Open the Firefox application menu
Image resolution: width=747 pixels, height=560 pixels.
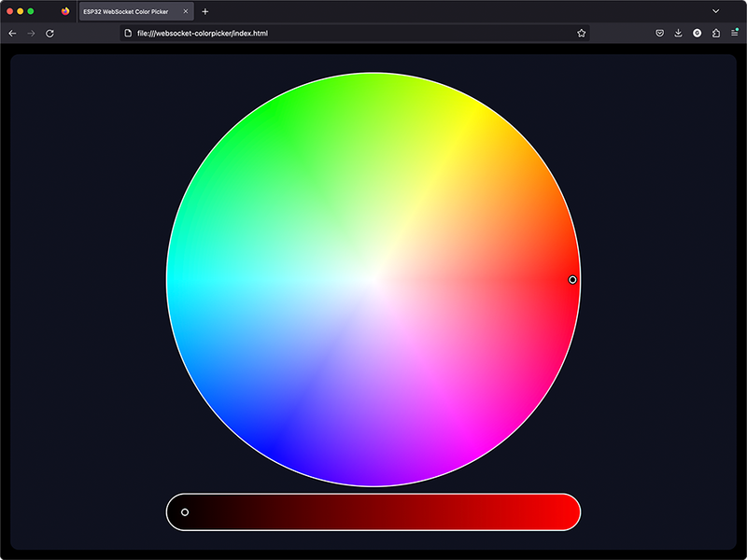735,33
